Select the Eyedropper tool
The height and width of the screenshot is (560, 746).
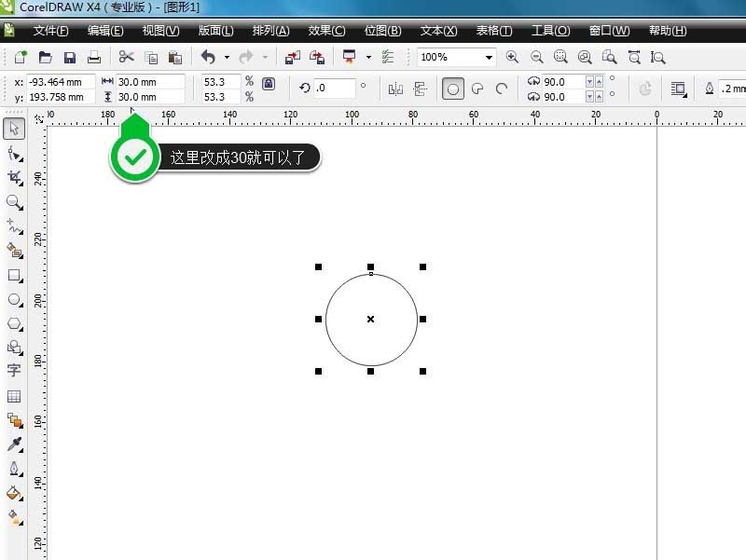coord(13,444)
